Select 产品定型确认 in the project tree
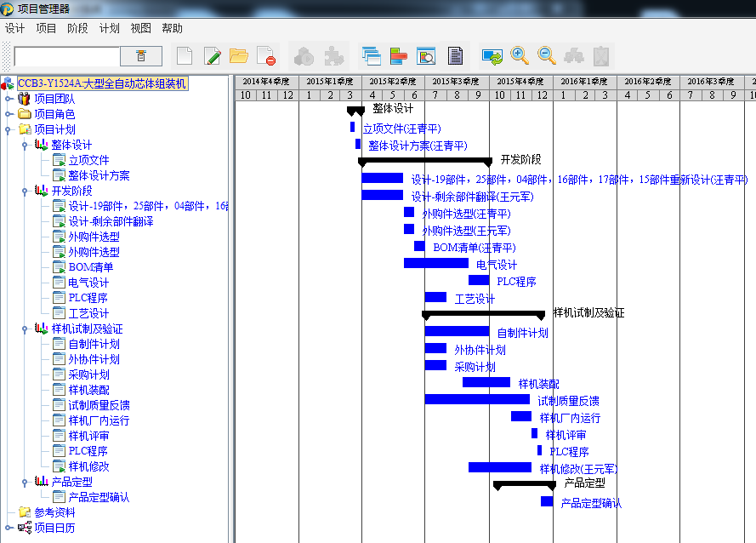The width and height of the screenshot is (756, 543). coord(99,497)
